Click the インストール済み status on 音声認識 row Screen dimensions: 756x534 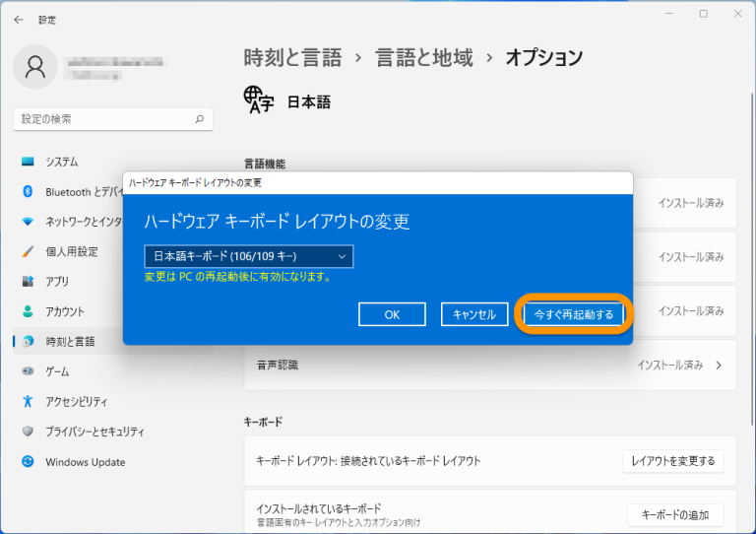[669, 366]
